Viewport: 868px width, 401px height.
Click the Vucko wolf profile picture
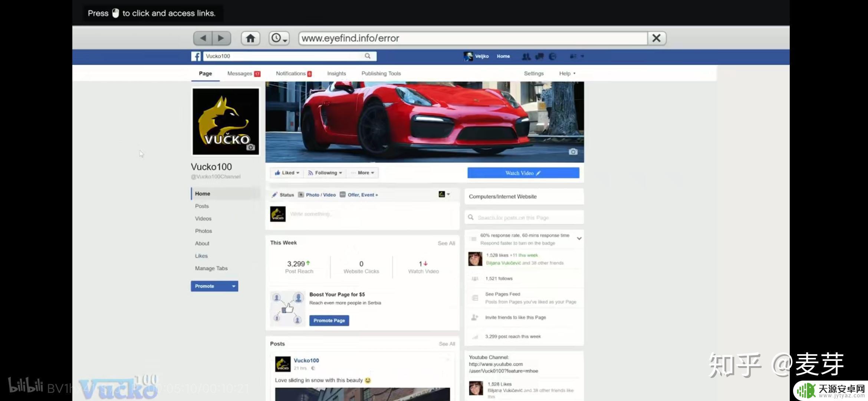(226, 121)
